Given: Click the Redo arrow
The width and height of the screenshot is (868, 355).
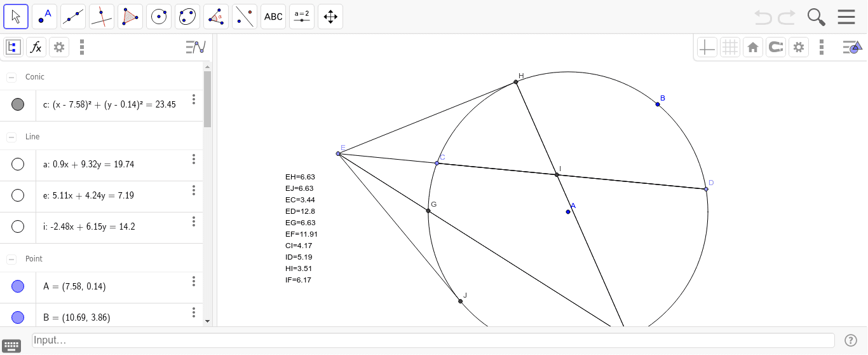Looking at the screenshot, I should [787, 17].
